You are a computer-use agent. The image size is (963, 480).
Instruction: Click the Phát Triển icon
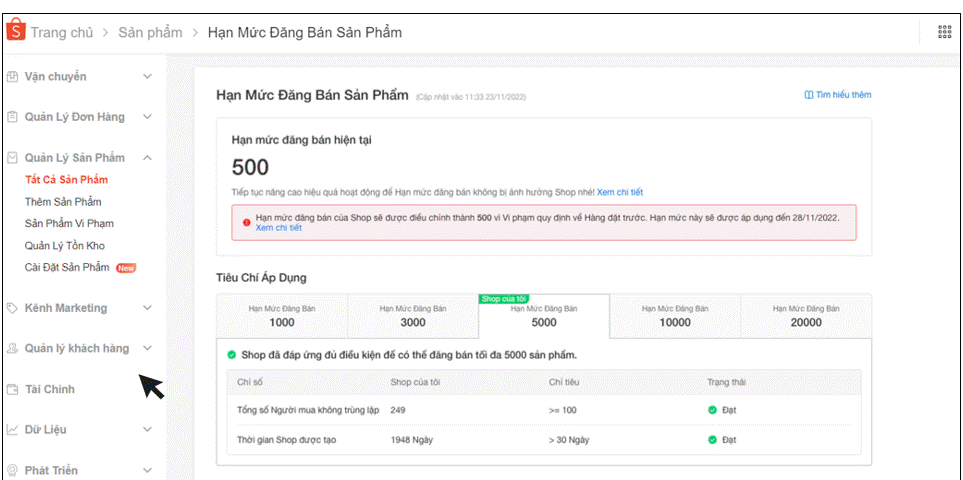click(x=13, y=470)
